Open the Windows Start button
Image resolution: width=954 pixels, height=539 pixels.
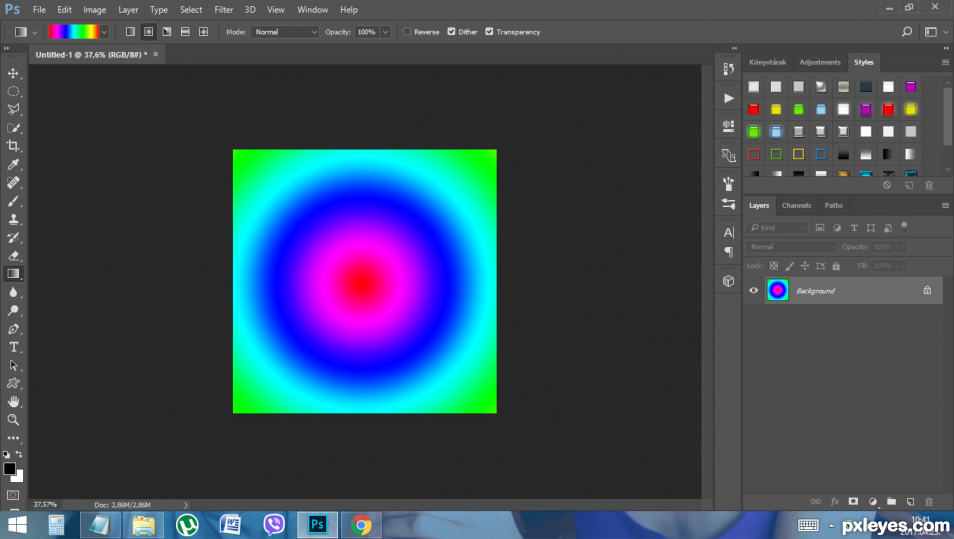17,525
